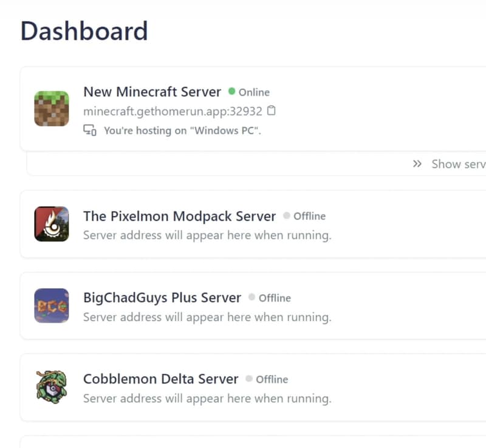Copy the server address with clipboard icon

[x=272, y=111]
